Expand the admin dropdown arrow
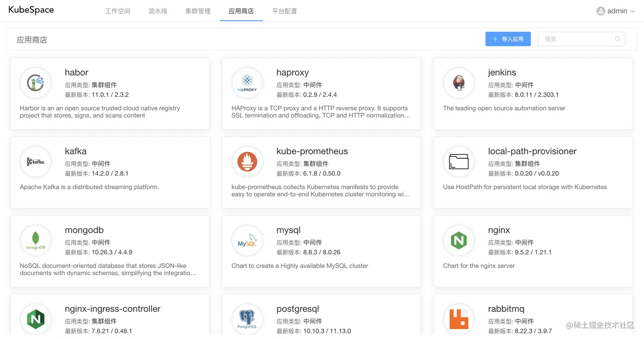 tap(632, 11)
